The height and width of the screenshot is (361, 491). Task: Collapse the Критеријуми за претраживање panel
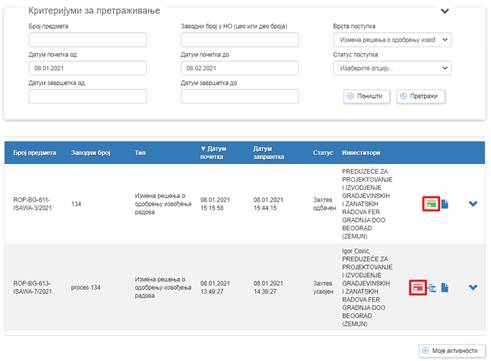tap(445, 11)
